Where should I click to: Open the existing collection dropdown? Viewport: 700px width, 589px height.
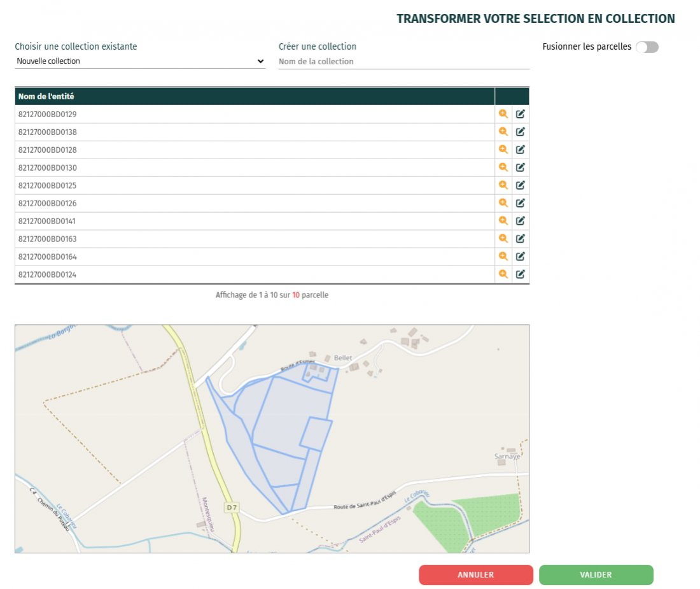(x=140, y=61)
